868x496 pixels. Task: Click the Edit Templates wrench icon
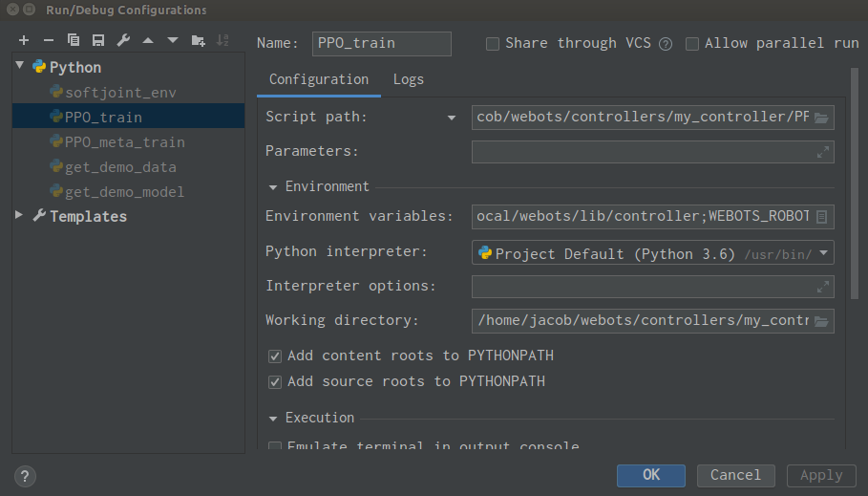click(x=123, y=40)
